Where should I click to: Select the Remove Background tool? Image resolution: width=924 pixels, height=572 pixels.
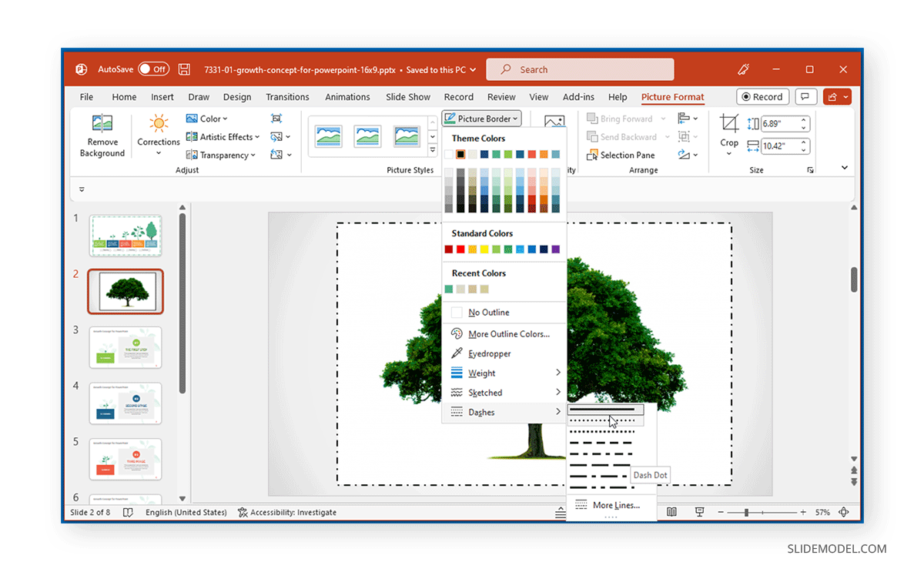coord(101,136)
